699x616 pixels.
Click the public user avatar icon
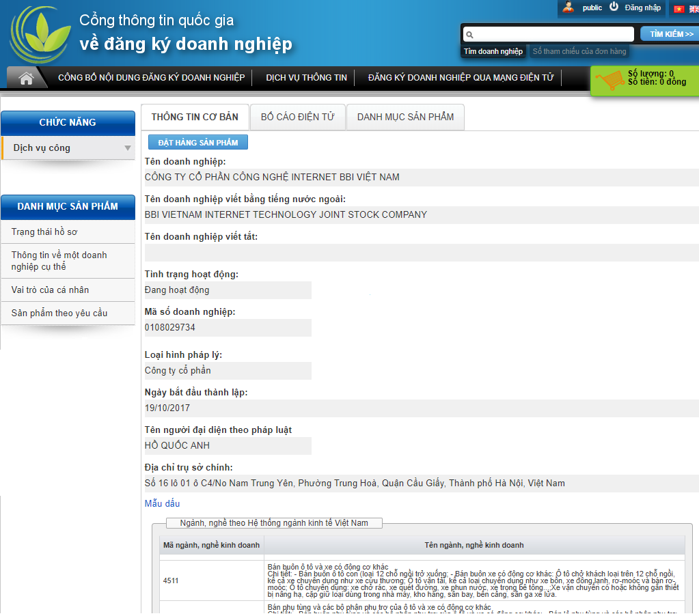point(568,7)
